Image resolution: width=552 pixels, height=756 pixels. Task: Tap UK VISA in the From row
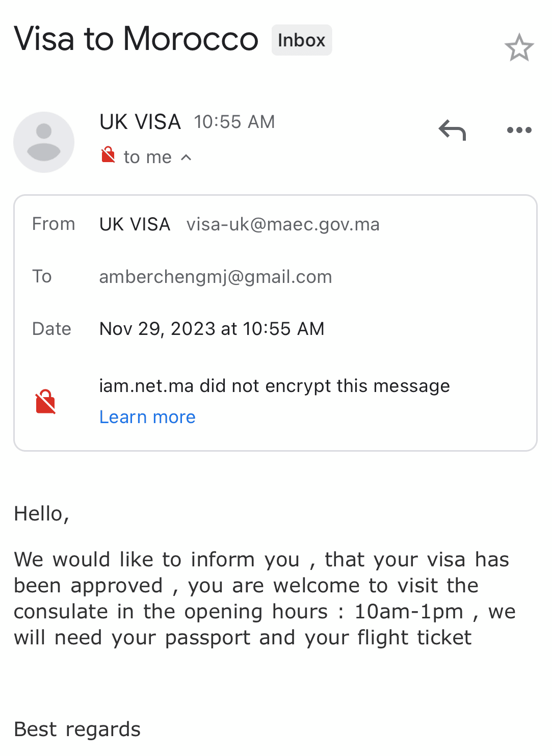(x=135, y=224)
